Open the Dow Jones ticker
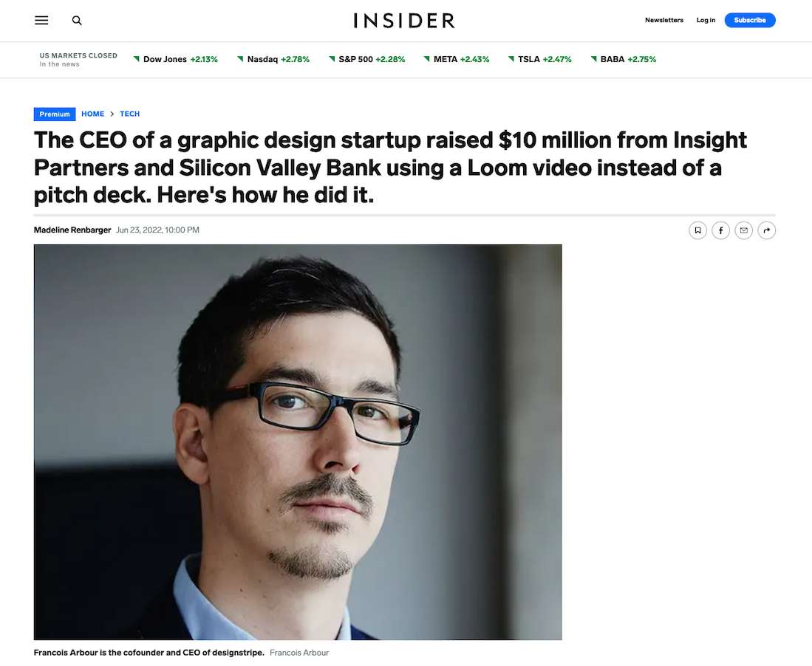The width and height of the screenshot is (812, 666). (176, 59)
